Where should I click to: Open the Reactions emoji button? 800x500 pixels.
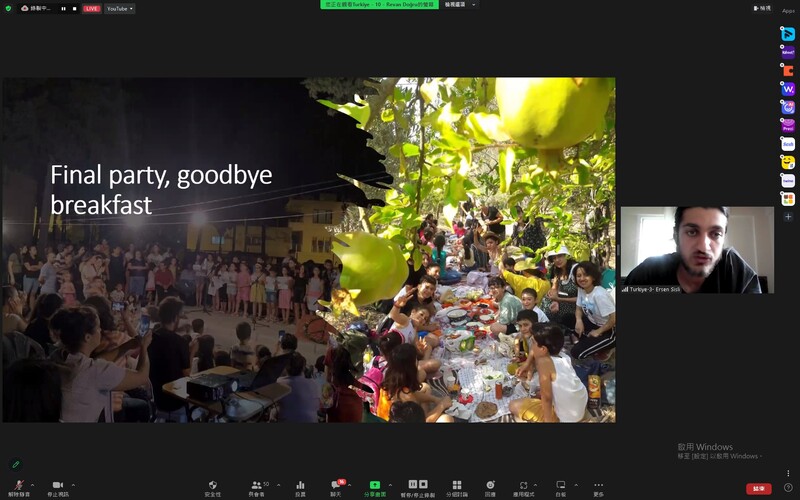click(490, 488)
